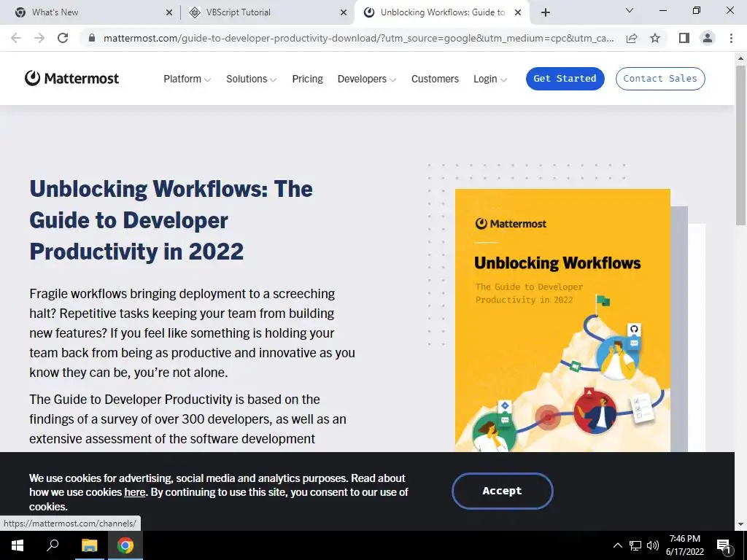Click the Contact Sales button

pyautogui.click(x=660, y=79)
